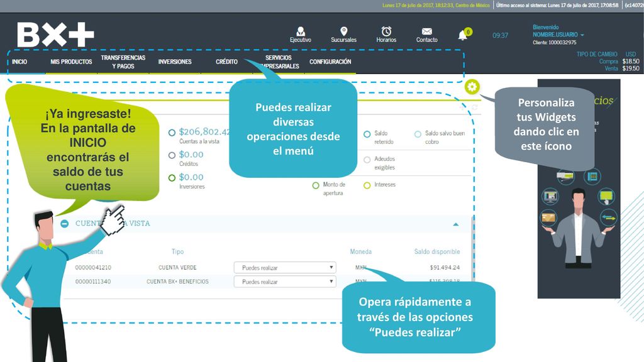The width and height of the screenshot is (644, 362).
Task: Select the Cuentas a la vista radio
Action: pos(172,133)
